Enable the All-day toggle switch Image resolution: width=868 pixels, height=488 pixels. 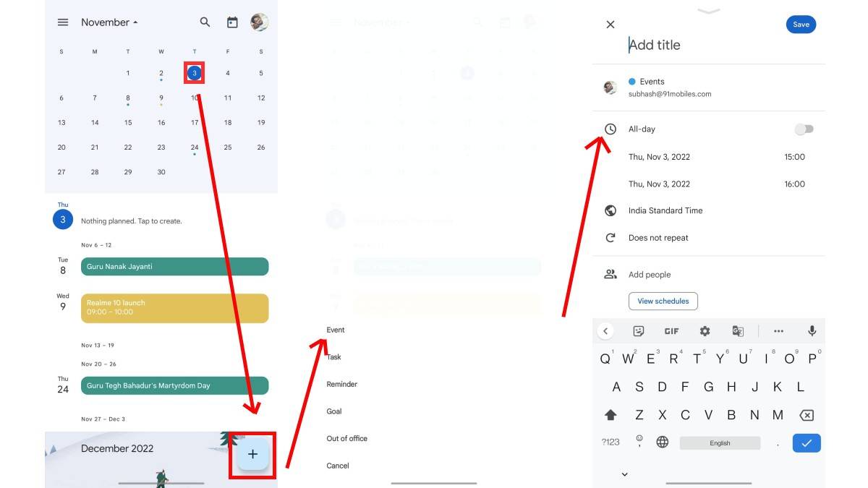(804, 129)
